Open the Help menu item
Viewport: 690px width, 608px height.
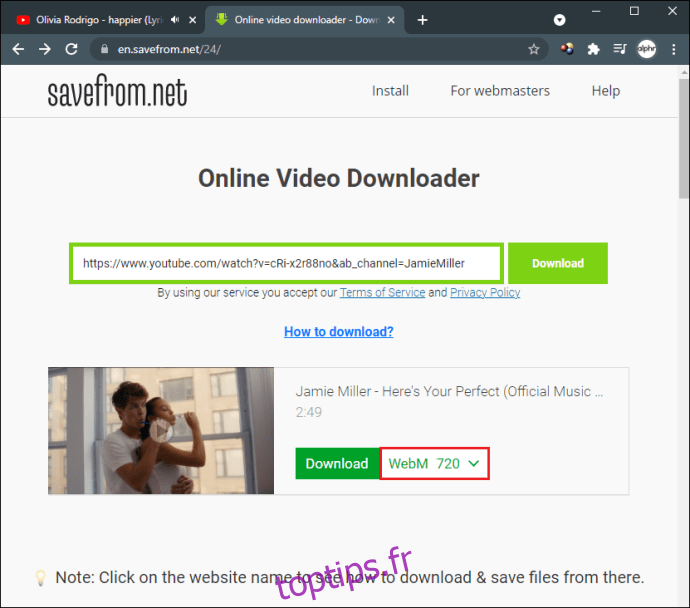(x=606, y=91)
